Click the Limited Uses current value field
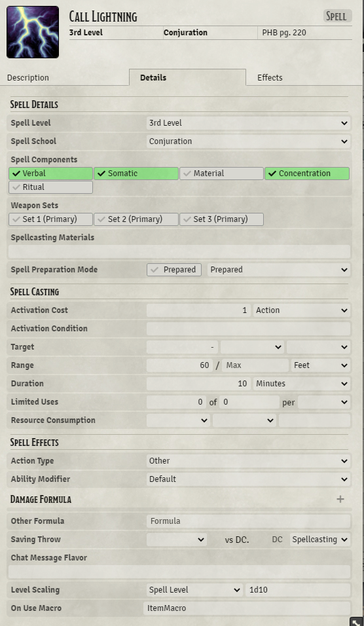 point(176,402)
